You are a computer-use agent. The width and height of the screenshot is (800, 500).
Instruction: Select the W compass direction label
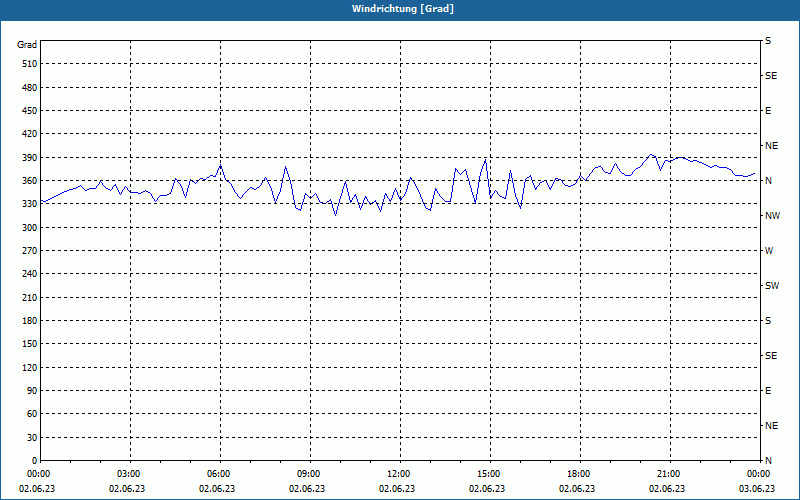(769, 251)
